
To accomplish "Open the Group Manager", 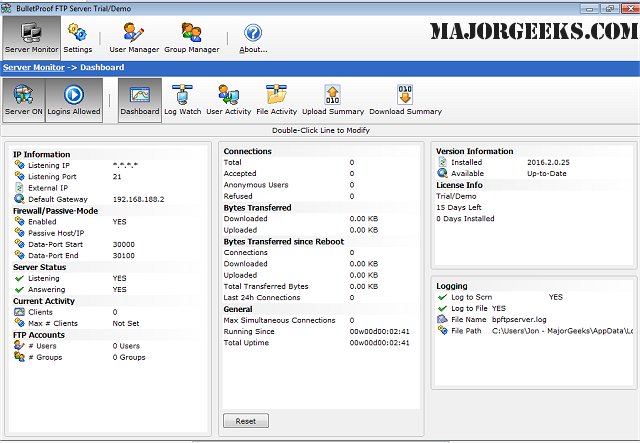I will click(x=191, y=38).
